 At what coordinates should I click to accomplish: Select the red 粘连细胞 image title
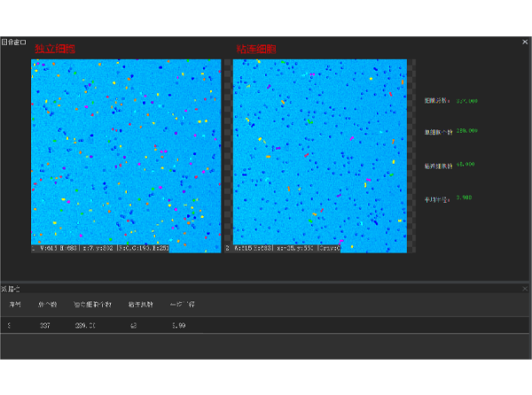pos(256,50)
